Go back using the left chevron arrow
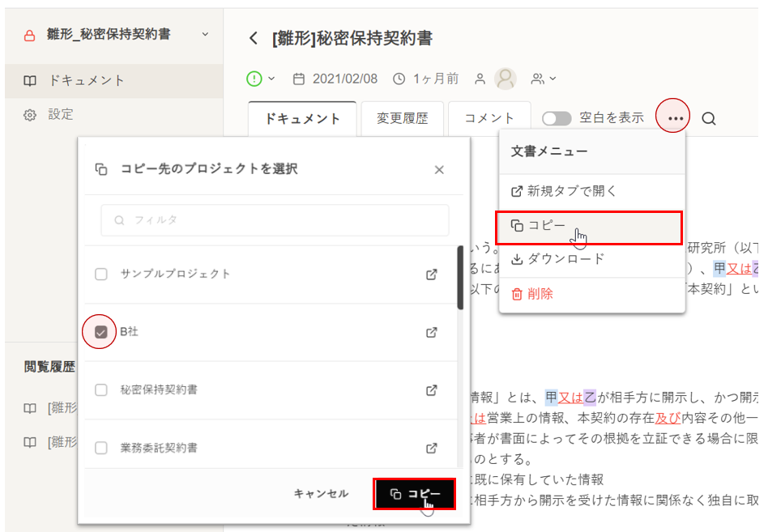 click(x=254, y=39)
